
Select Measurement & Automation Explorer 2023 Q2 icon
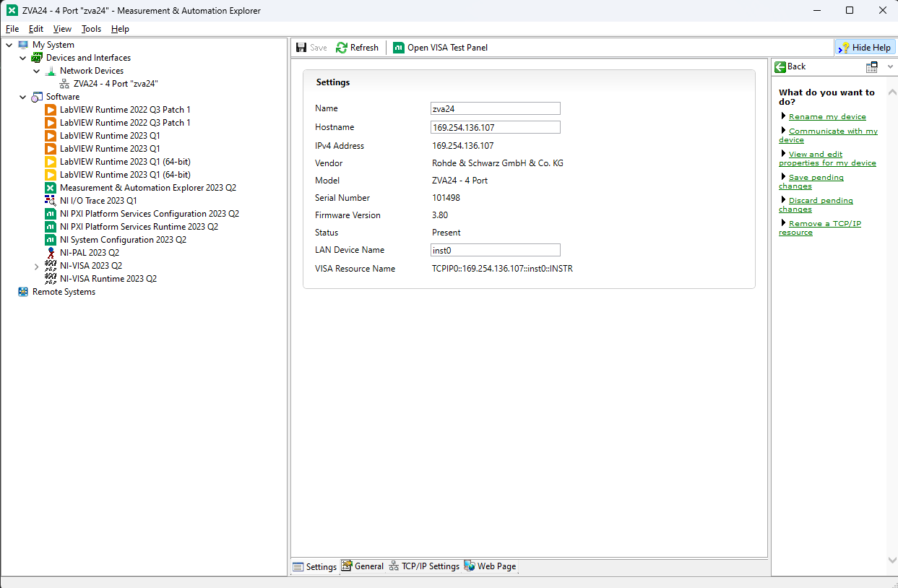tap(51, 188)
